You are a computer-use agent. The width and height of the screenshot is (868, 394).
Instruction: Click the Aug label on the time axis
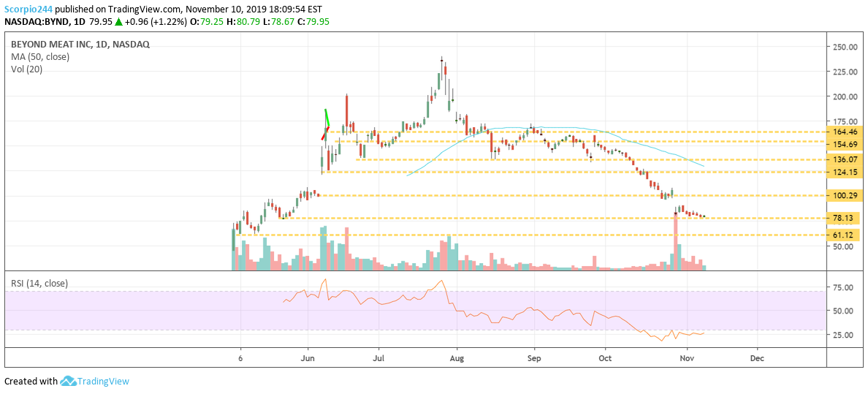[457, 358]
